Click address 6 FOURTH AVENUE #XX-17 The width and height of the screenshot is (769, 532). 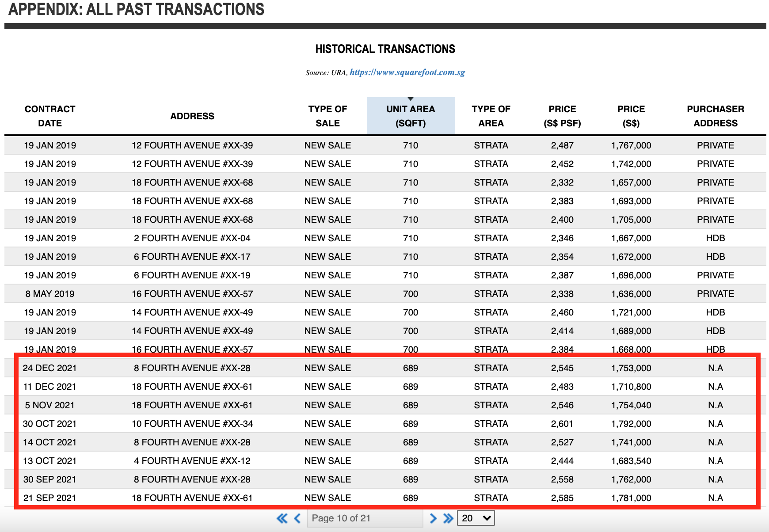(x=192, y=257)
